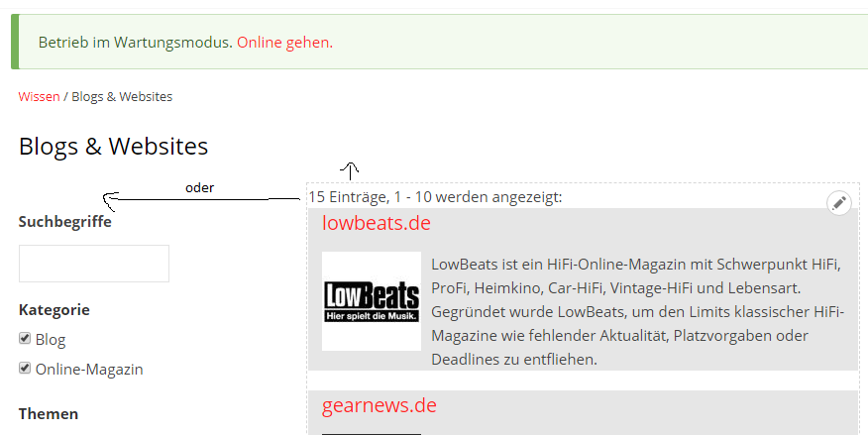
Task: Uncheck the Online-Magazin checkbox
Action: [x=25, y=369]
